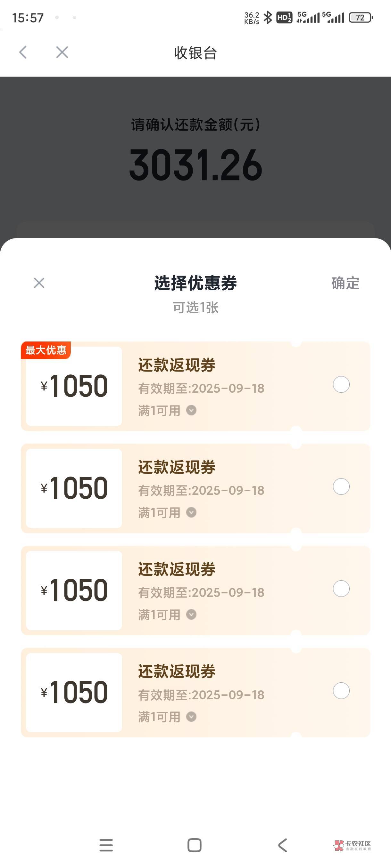
Task: Expand usage details of the second coupon
Action: coord(191,512)
